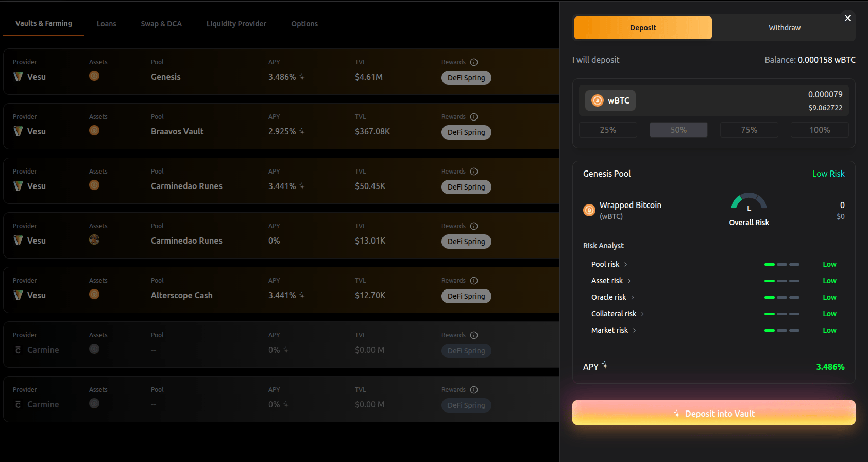Image resolution: width=868 pixels, height=462 pixels.
Task: Click the Pool risk level indicator bar
Action: click(782, 264)
